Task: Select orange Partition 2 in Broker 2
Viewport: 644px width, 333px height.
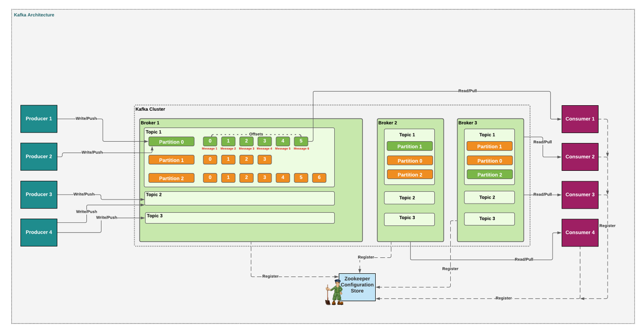Action: click(409, 175)
